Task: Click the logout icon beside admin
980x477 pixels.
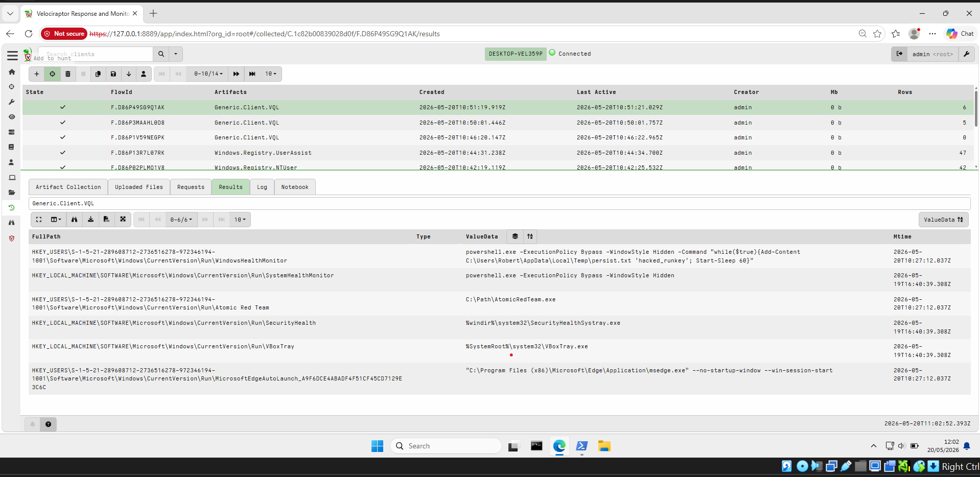Action: (x=900, y=54)
